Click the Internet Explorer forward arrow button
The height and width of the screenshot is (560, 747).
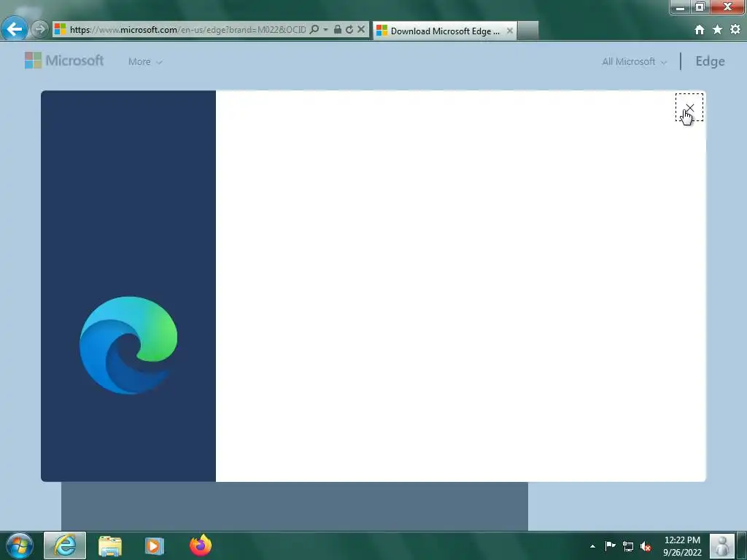[40, 29]
